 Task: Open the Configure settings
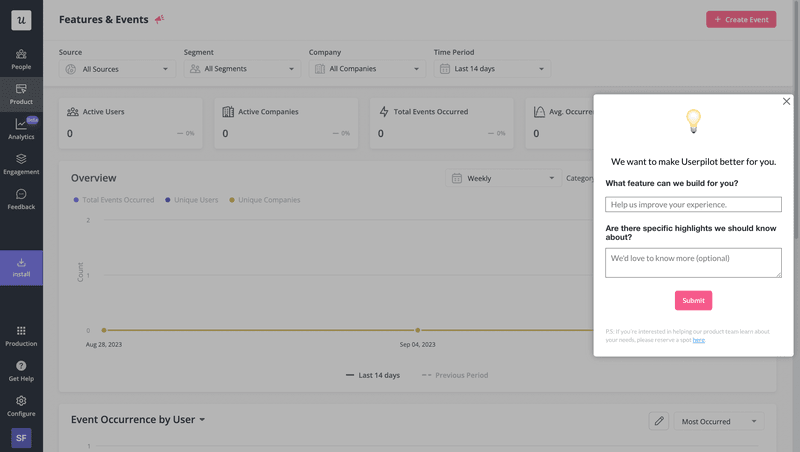tap(21, 406)
